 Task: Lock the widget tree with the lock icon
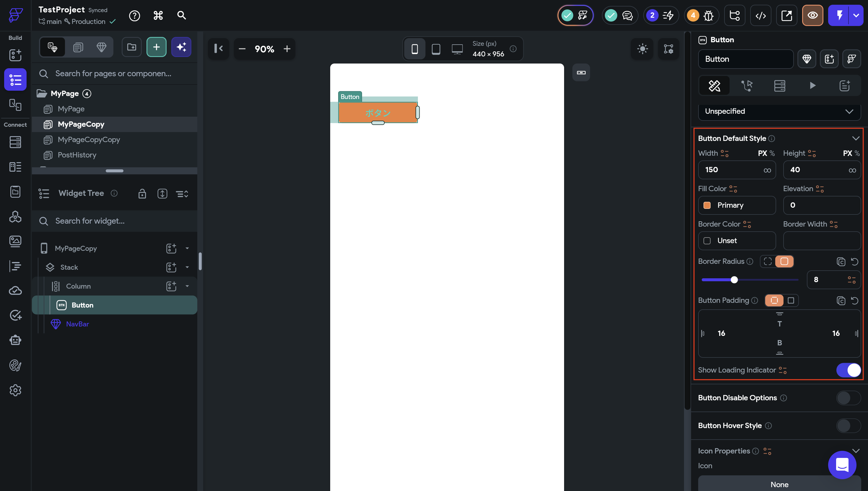click(142, 194)
